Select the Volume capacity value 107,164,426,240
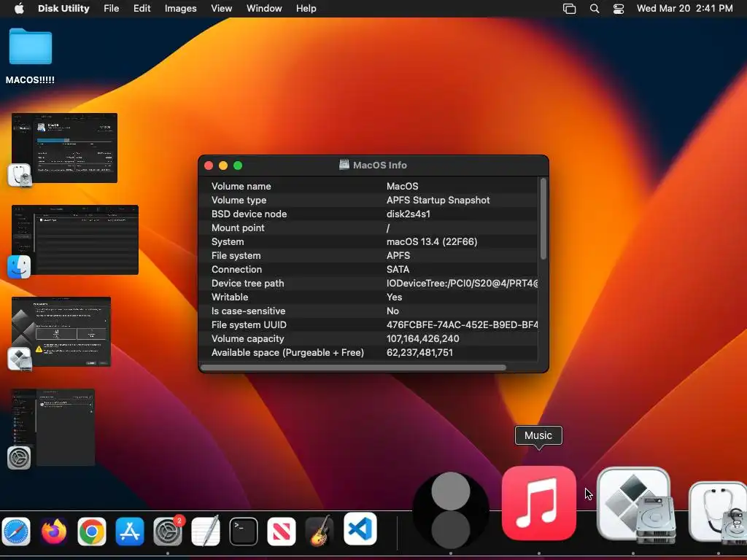Screen dimensions: 747x560 point(422,338)
